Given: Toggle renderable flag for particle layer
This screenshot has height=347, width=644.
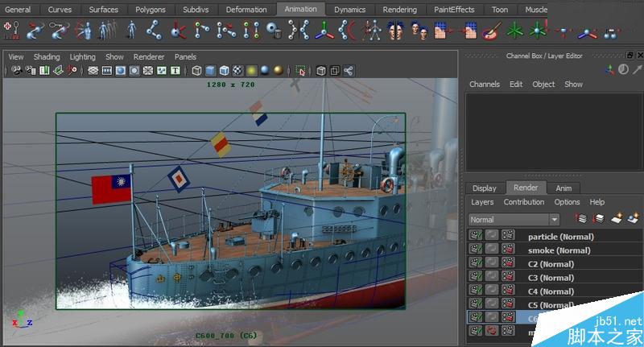Looking at the screenshot, I should [x=476, y=237].
